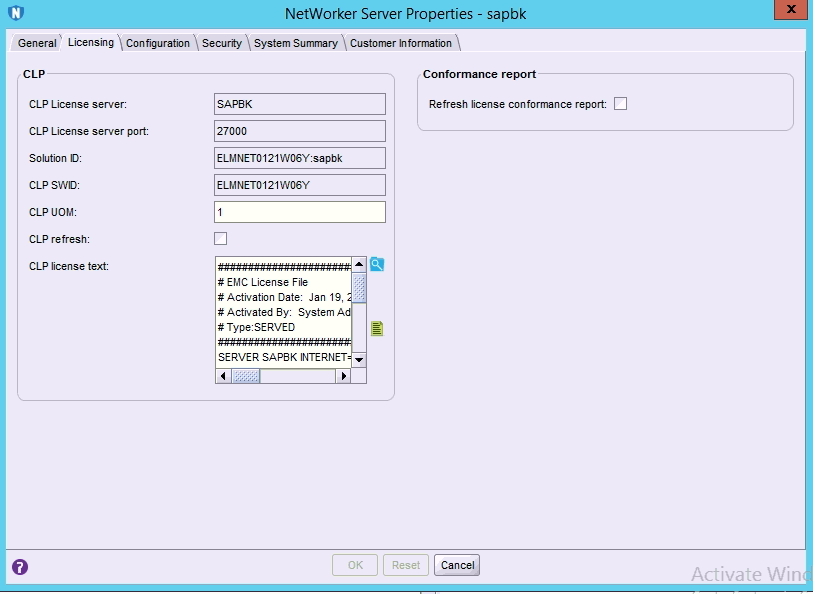
Task: Click the vertical scrollbar thumb in license text
Action: 359,288
